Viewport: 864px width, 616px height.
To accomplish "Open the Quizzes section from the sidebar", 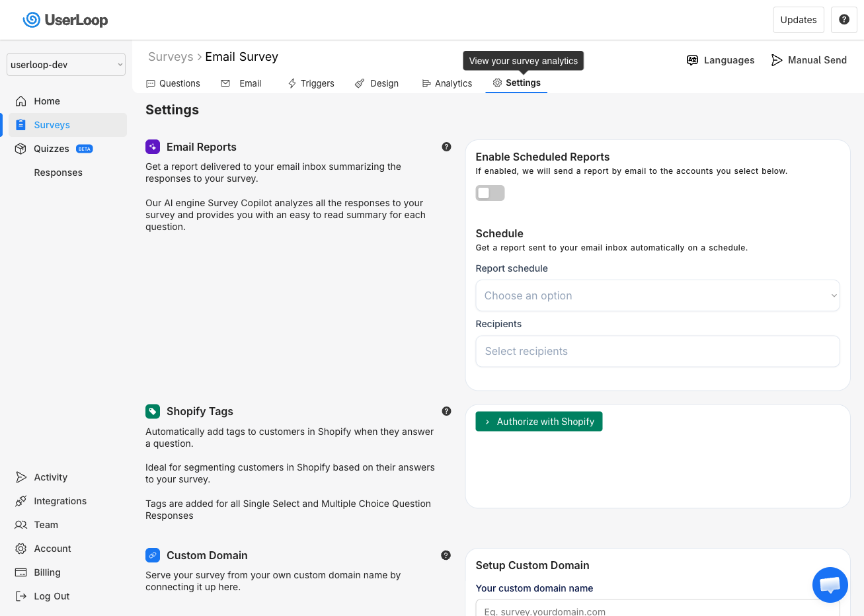I will (x=51, y=148).
